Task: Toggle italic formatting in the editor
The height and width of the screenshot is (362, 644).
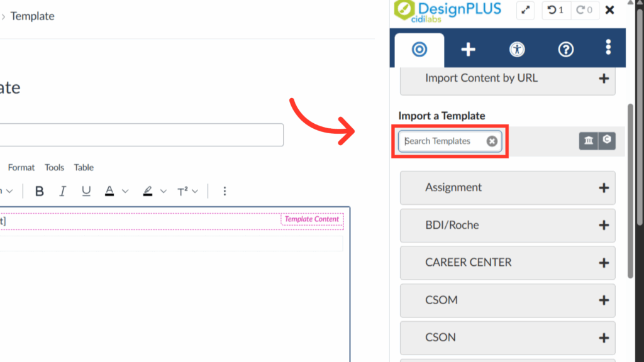Action: (62, 191)
